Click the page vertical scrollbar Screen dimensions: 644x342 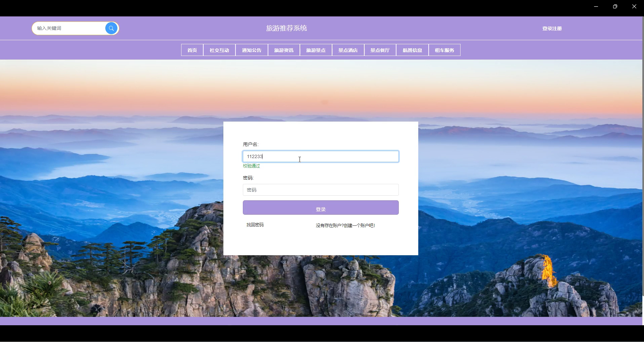pos(643,157)
